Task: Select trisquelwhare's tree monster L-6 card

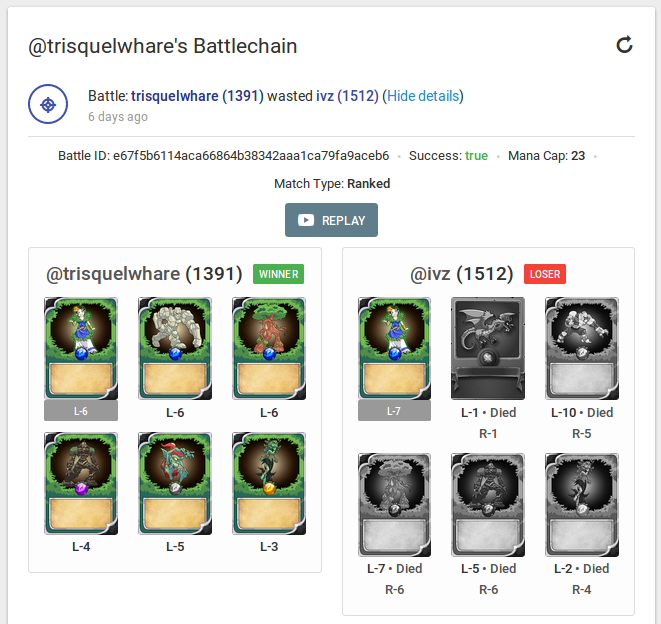Action: [269, 349]
